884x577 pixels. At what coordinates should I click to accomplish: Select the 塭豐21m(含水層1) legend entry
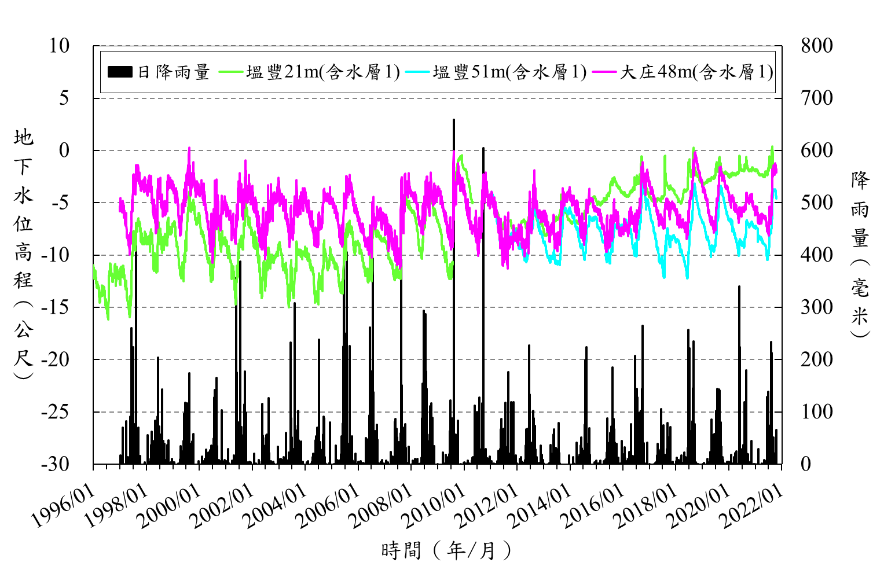[x=322, y=72]
